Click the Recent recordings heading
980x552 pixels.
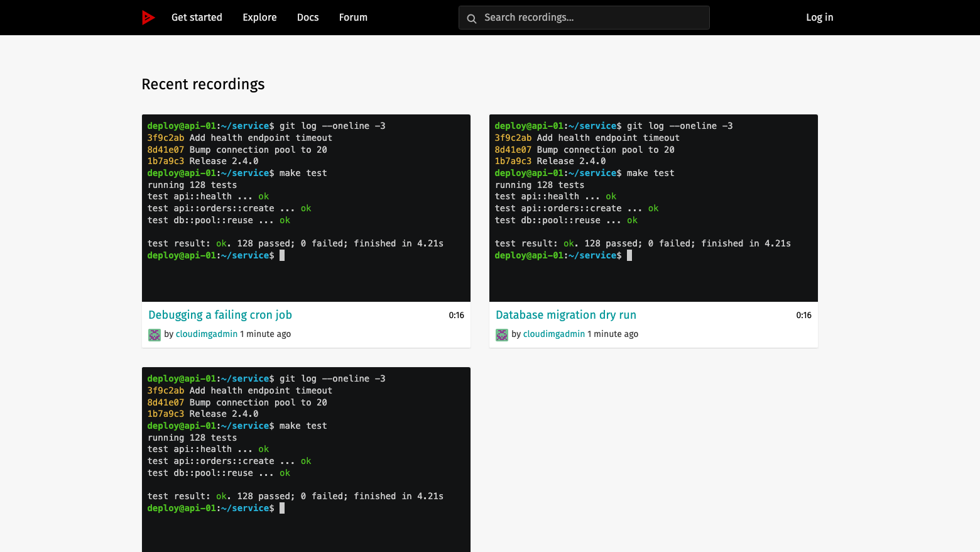click(x=203, y=84)
